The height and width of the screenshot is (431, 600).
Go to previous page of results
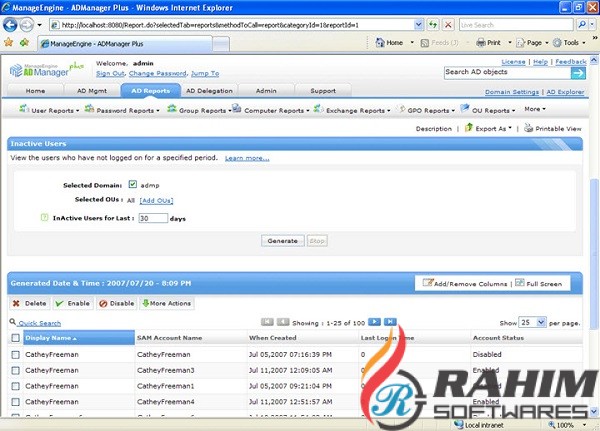coord(283,322)
